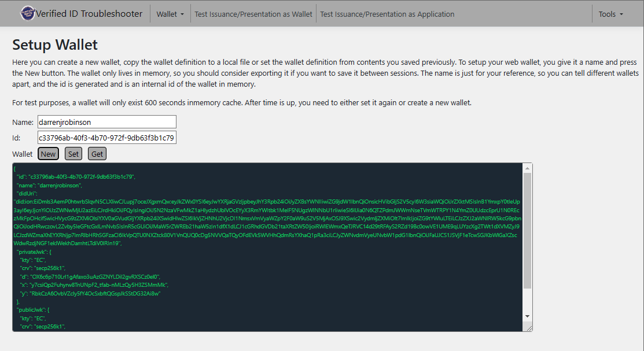The height and width of the screenshot is (351, 644).
Task: Click into the Id text field
Action: (x=106, y=138)
